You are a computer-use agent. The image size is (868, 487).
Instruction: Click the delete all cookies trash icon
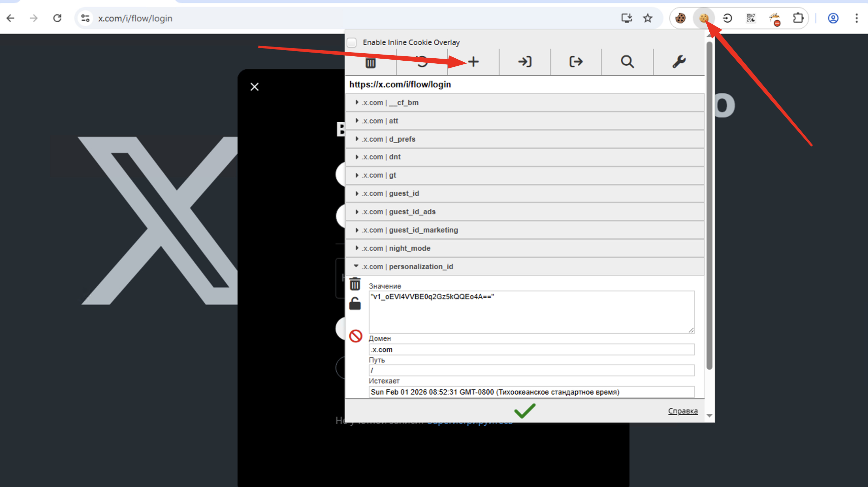[x=370, y=62]
